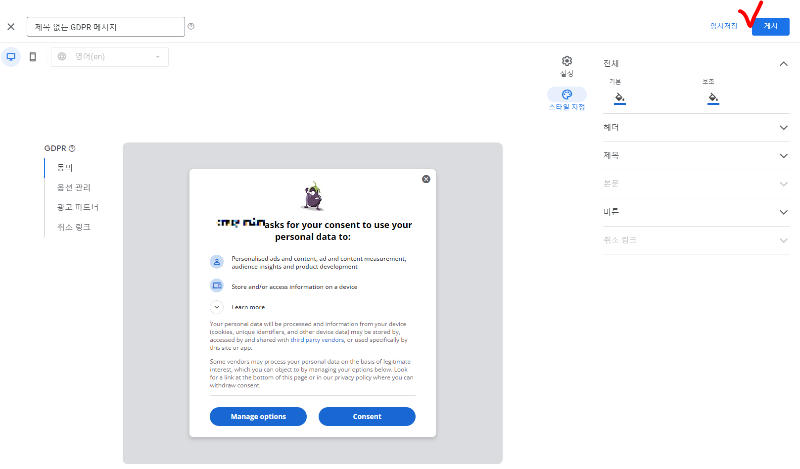Click the Consent button

coord(367,416)
